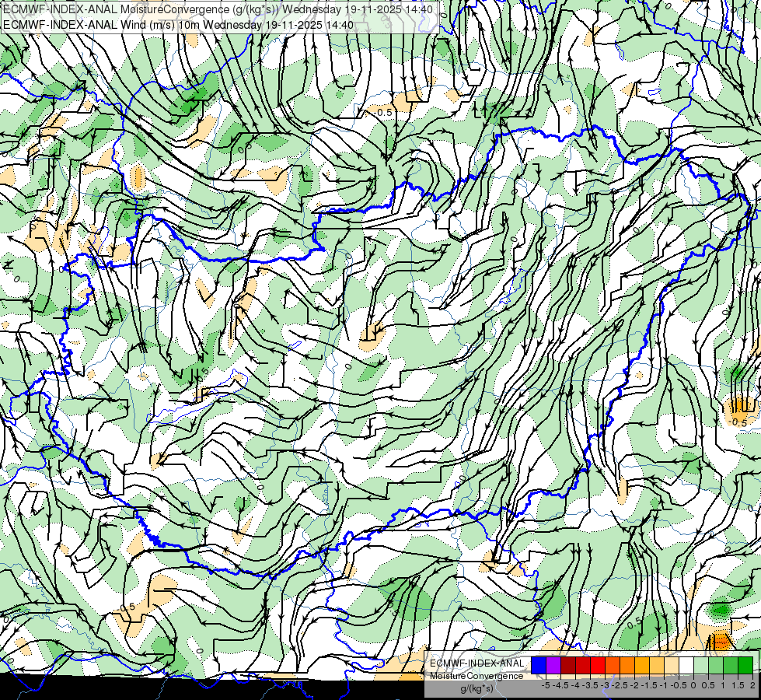Click the MoistureConvergence title line at top
761x700 pixels.
point(218,9)
